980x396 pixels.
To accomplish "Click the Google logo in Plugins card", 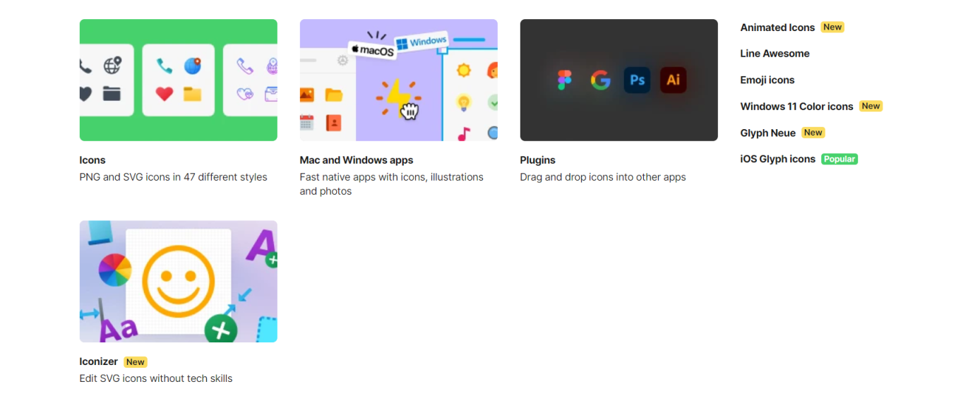I will click(x=601, y=80).
